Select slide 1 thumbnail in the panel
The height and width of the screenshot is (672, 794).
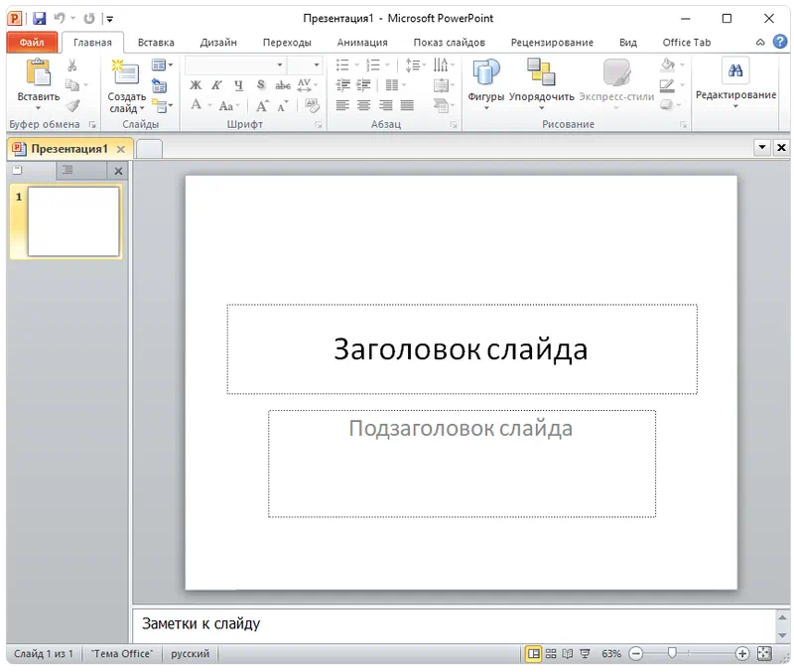(x=73, y=221)
